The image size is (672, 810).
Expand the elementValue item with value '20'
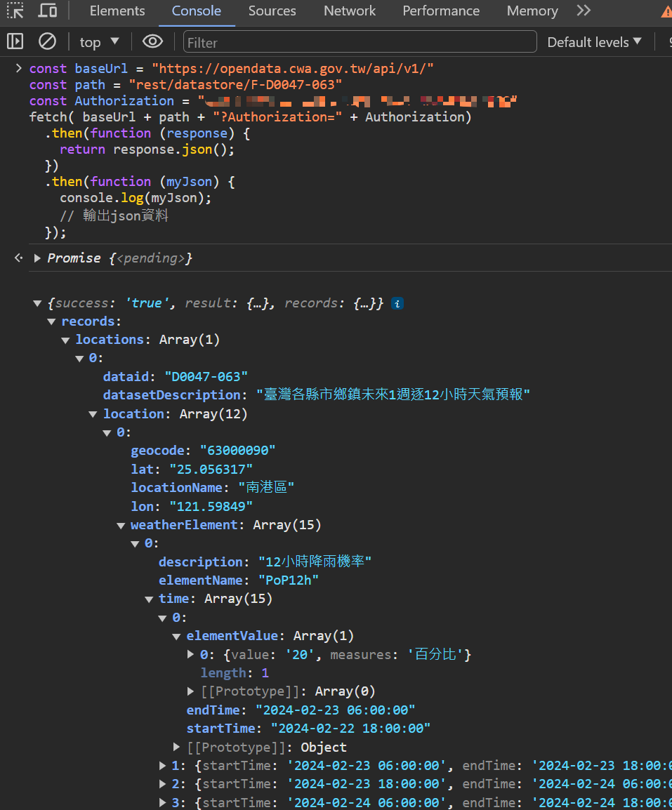pos(190,654)
